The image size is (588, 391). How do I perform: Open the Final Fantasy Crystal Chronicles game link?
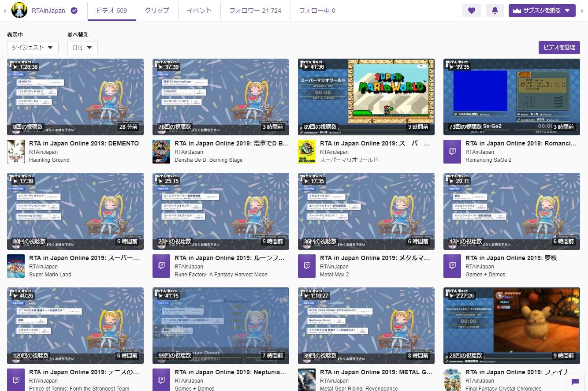coord(503,388)
